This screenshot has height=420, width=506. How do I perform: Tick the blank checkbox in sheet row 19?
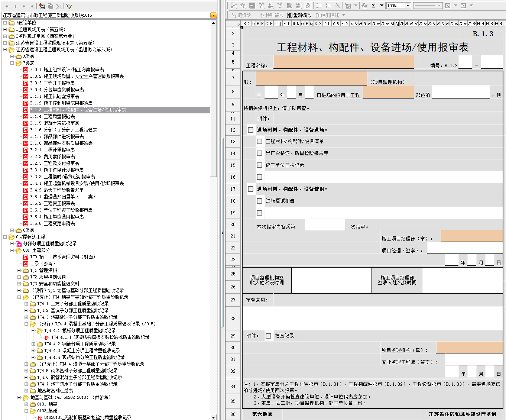(x=260, y=213)
